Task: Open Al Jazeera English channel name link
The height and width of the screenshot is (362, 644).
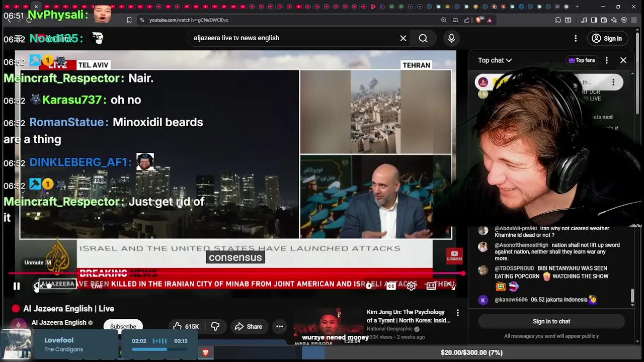Action: point(59,323)
